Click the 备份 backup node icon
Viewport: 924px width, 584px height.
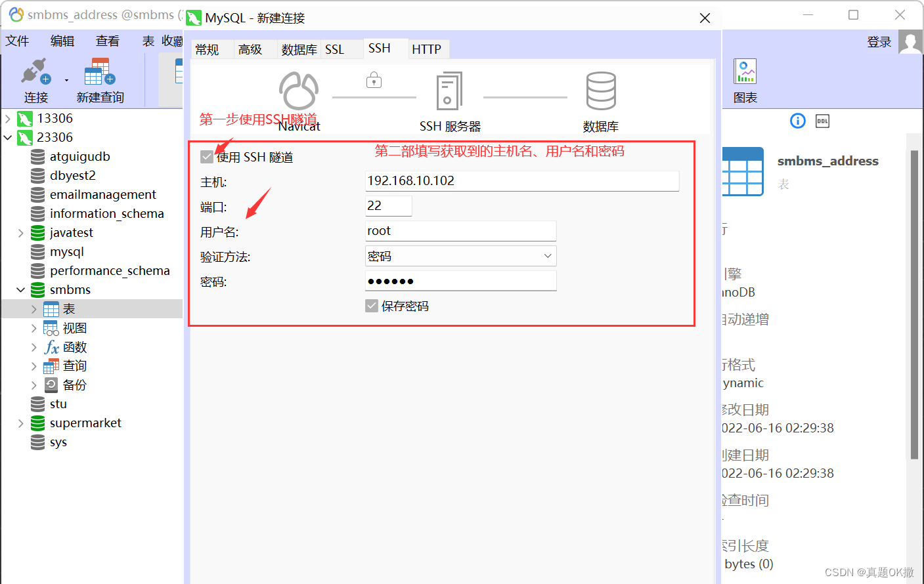tap(53, 385)
